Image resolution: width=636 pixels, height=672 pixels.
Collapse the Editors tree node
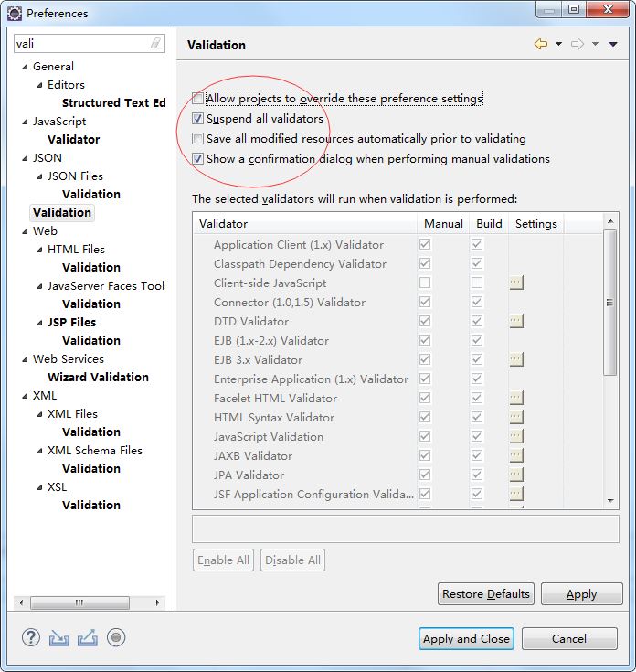point(40,85)
